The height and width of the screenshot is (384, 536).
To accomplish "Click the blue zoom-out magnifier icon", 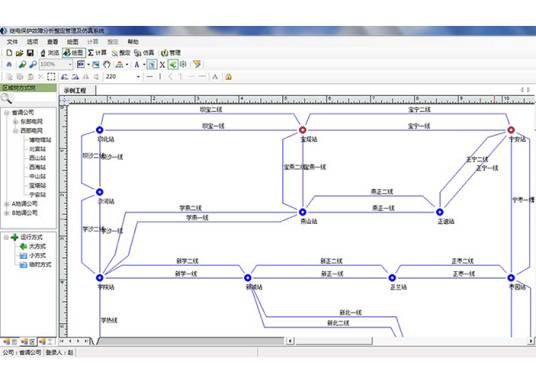I will coord(33,64).
